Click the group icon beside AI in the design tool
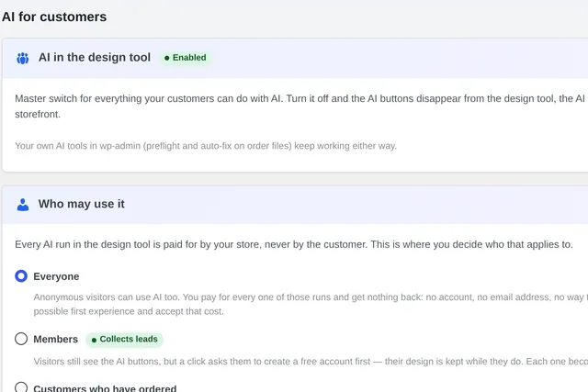Image resolution: width=588 pixels, height=392 pixels. pos(22,58)
